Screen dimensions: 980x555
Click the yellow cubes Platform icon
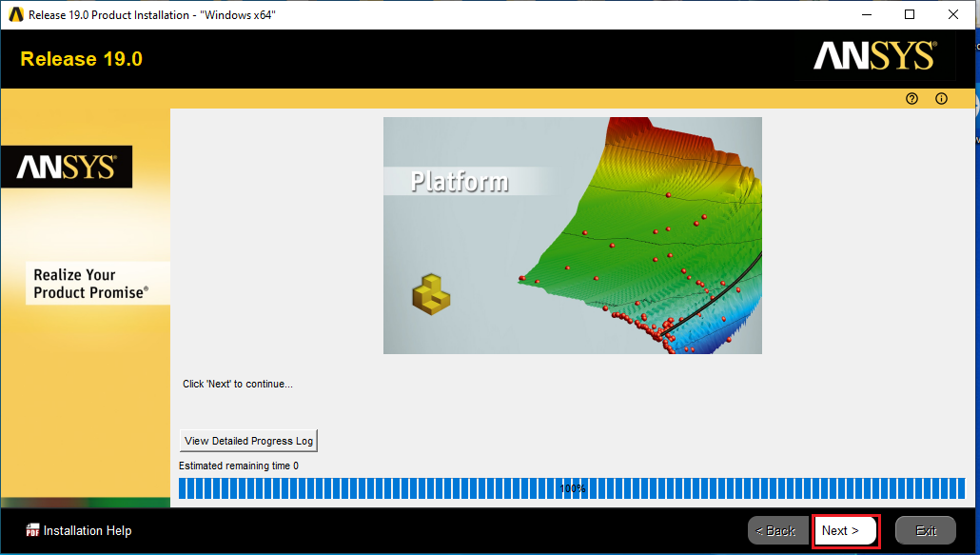[431, 294]
